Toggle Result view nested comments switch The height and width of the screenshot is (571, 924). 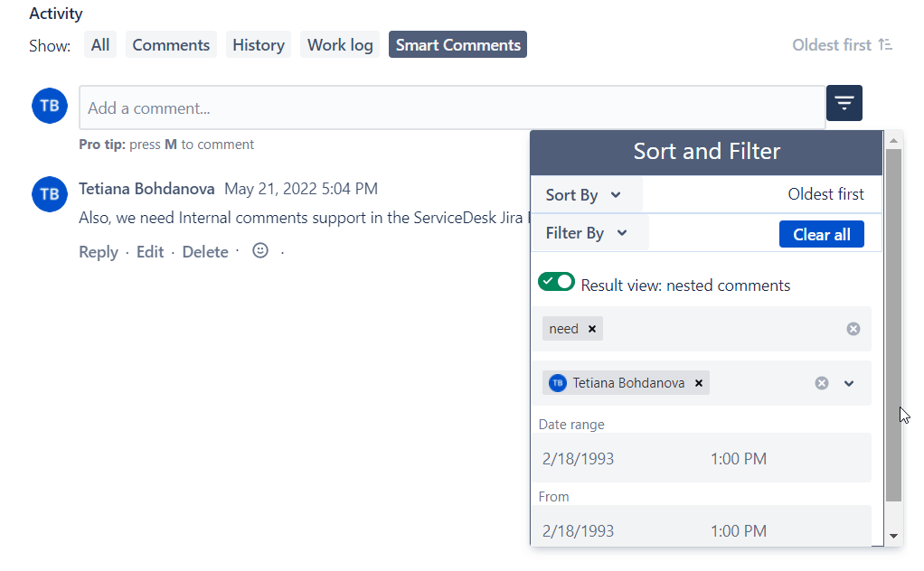[556, 282]
